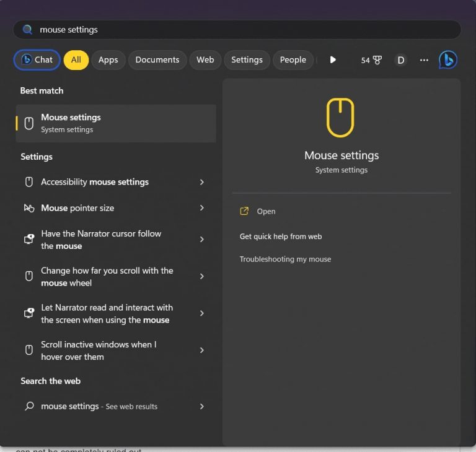Switch to the Apps filter tab
Screen dimensions: 476x452
(x=108, y=60)
